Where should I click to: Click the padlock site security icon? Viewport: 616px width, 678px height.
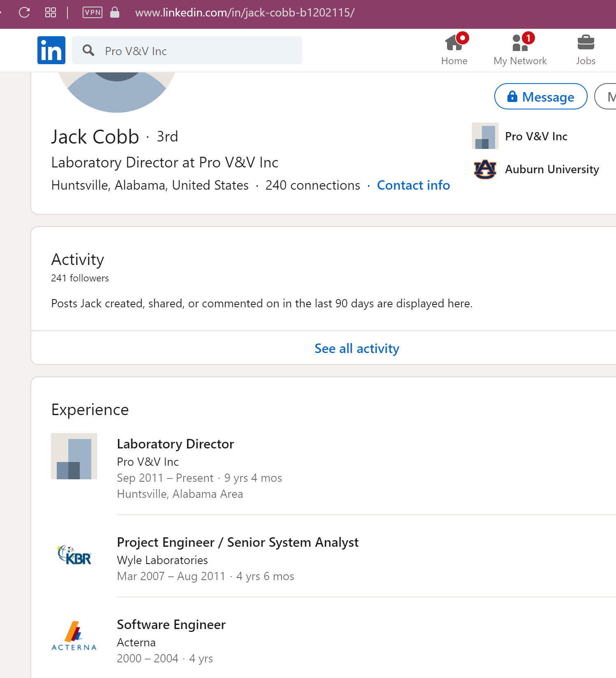tap(115, 12)
